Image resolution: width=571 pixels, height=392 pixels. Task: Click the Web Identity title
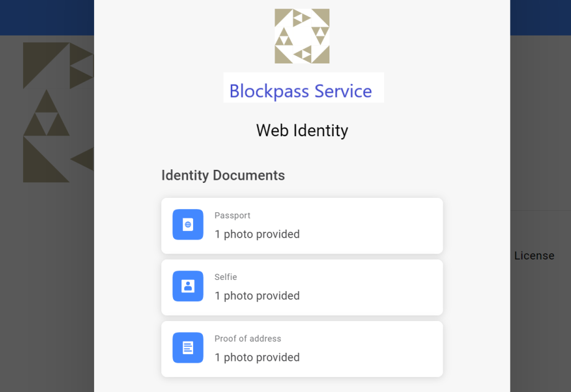302,131
